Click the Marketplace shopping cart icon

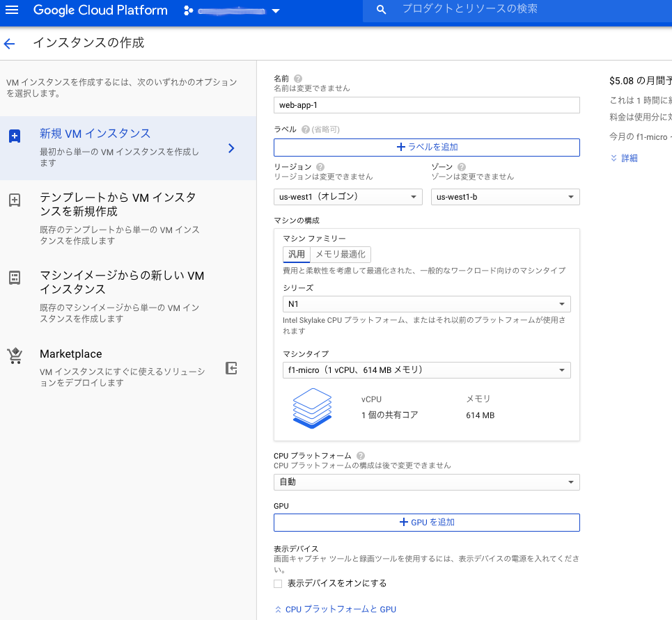pos(15,356)
